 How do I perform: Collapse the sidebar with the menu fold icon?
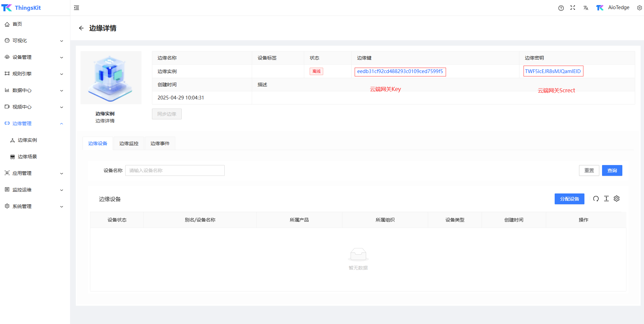(76, 8)
